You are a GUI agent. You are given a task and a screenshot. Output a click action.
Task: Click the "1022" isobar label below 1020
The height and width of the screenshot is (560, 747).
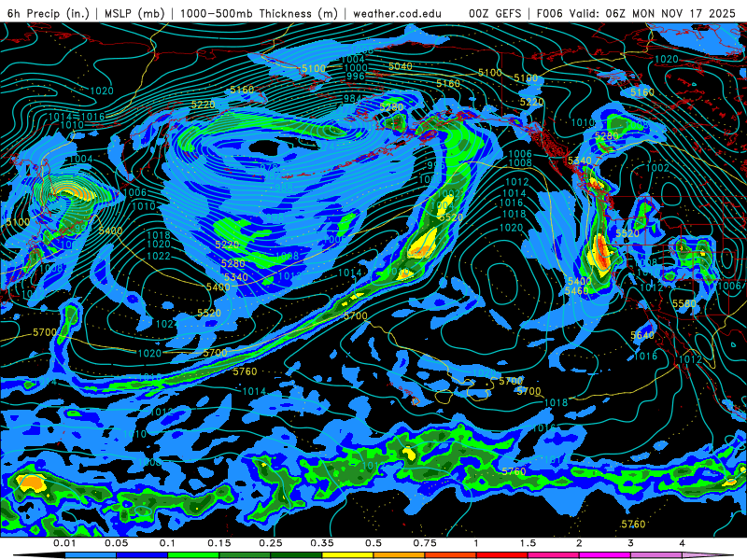(159, 256)
